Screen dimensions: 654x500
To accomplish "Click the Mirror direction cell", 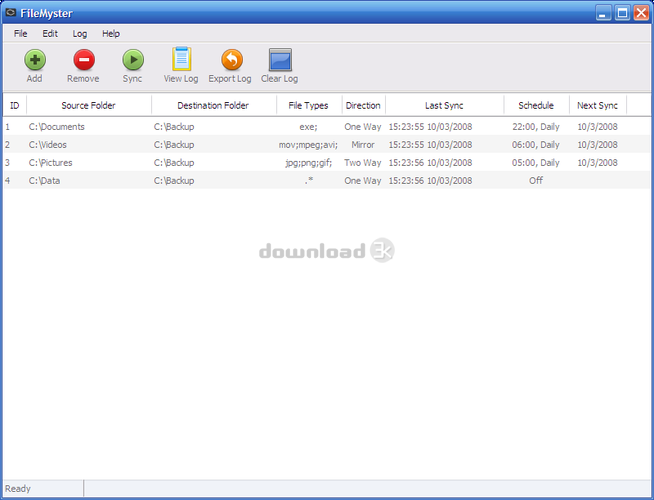I will [x=363, y=145].
